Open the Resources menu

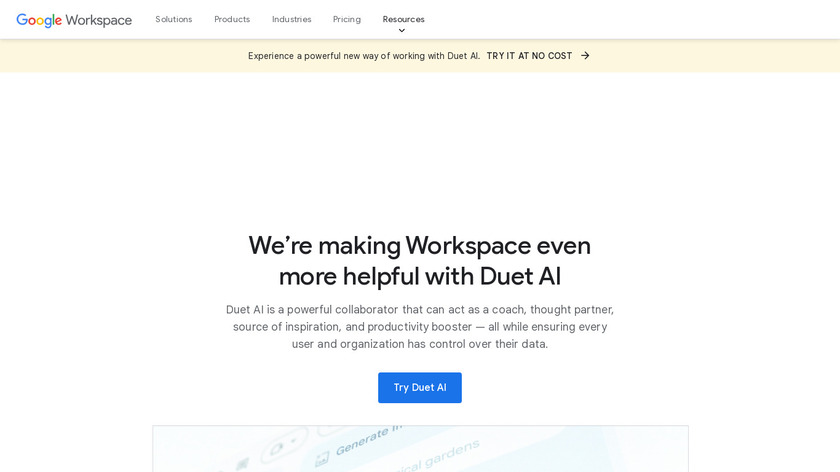(x=403, y=19)
